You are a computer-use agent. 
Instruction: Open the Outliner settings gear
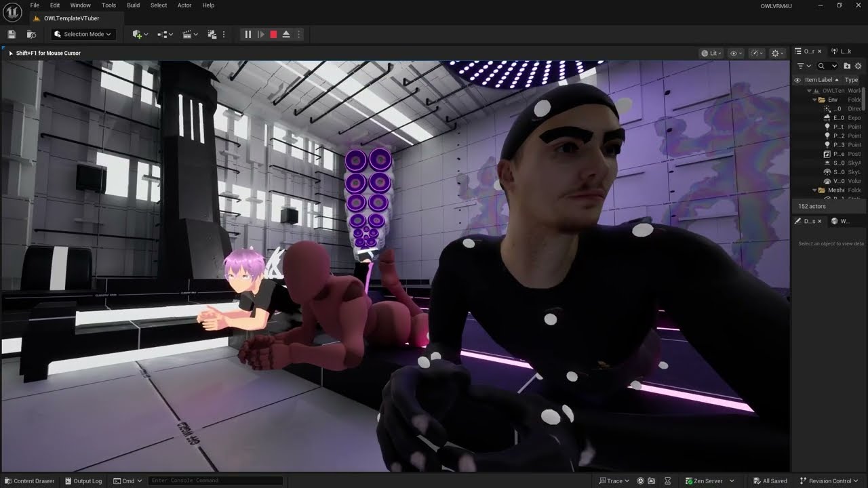coord(859,66)
